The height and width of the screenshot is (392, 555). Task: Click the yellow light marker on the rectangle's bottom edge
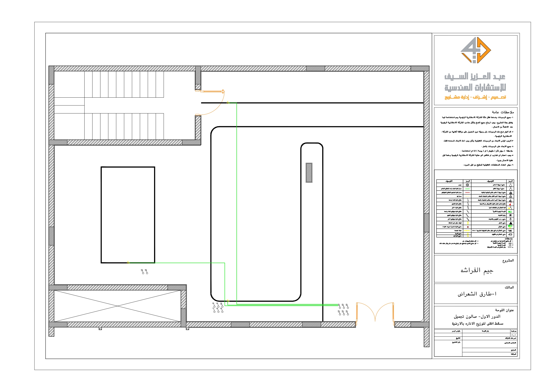tap(128, 262)
